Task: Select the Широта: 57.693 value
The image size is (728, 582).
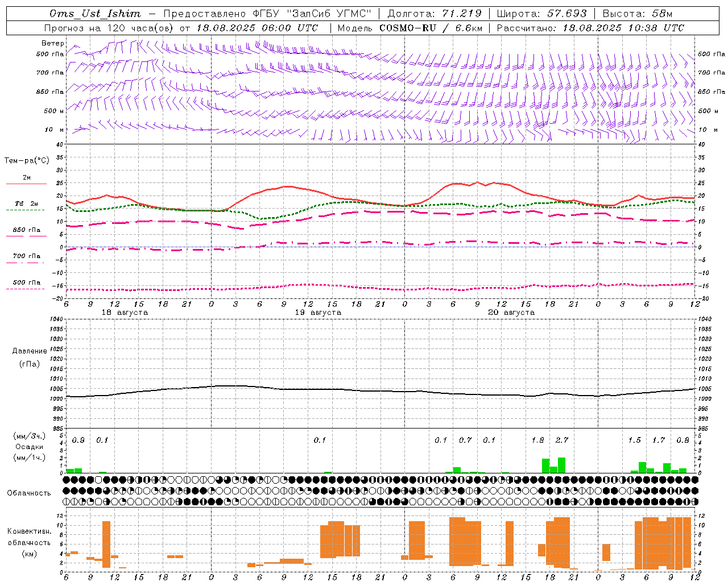Action: (542, 14)
